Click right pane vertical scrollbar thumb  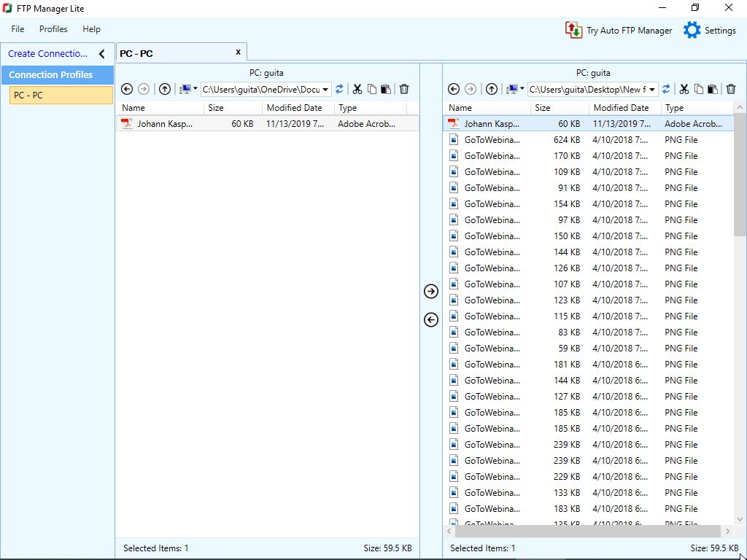(x=740, y=174)
